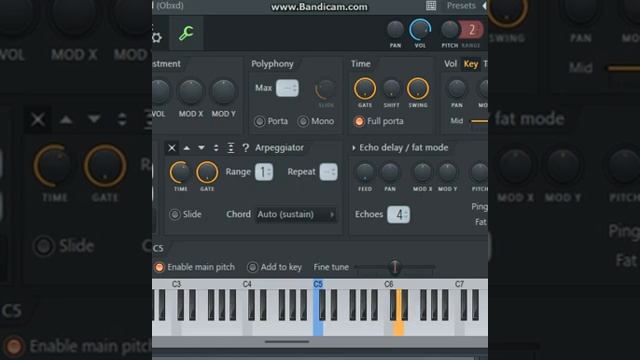Set arpeggiator direction to up-down sticky
Viewport: 640px width, 360px height.
(x=231, y=148)
